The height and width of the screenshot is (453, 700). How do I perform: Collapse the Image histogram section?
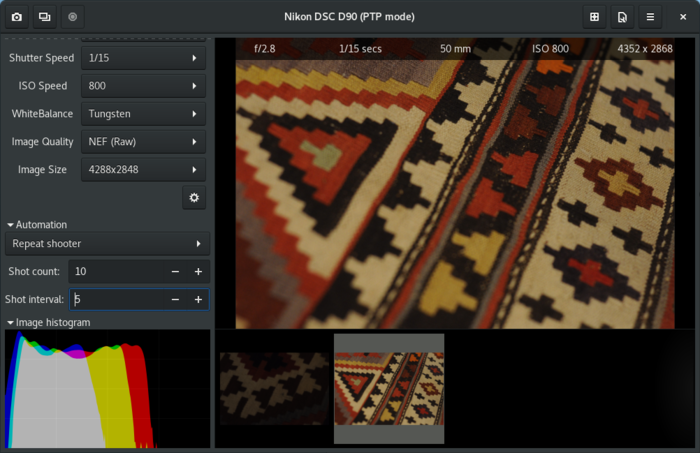click(49, 322)
